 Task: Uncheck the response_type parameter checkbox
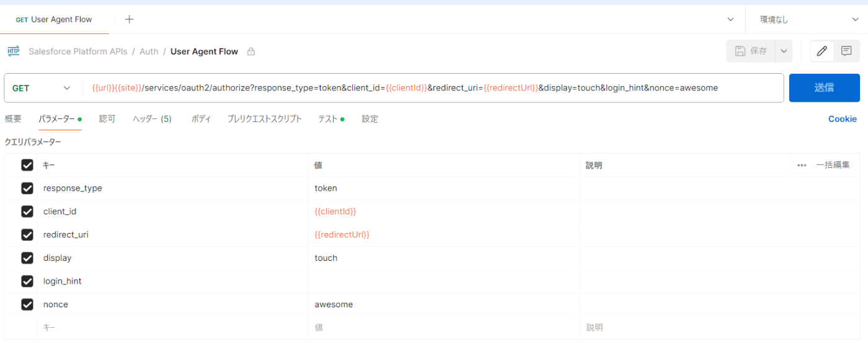pos(27,188)
